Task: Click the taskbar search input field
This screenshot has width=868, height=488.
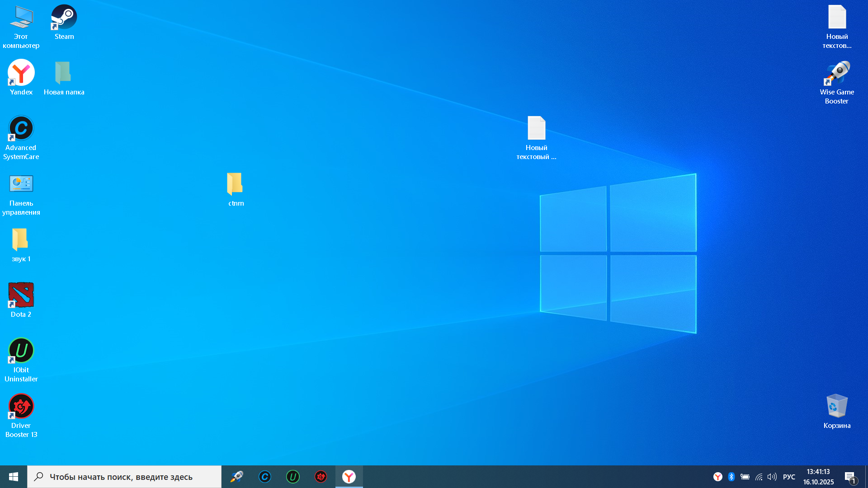Action: coord(124,477)
